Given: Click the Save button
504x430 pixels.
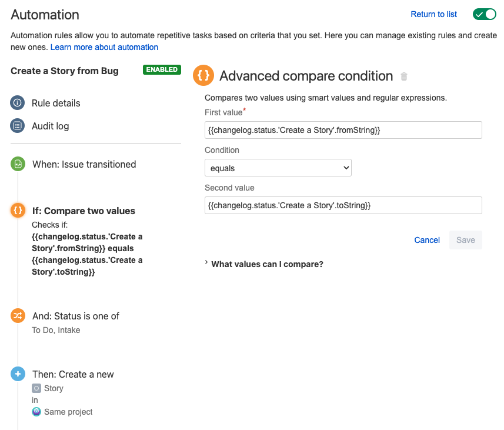Looking at the screenshot, I should point(466,240).
